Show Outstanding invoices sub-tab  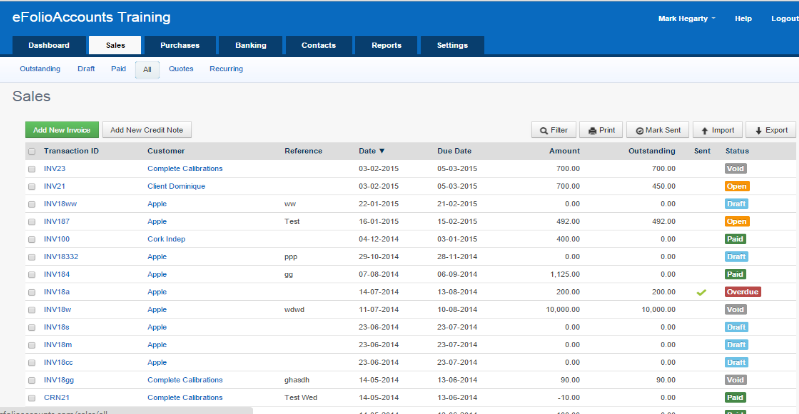[x=40, y=69]
